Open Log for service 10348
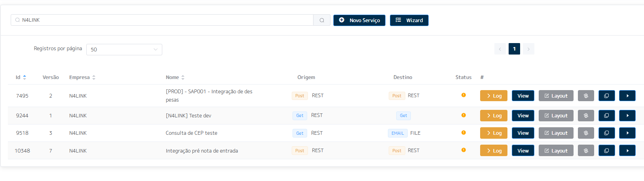Screen dimensions: 644x181 click(x=494, y=151)
